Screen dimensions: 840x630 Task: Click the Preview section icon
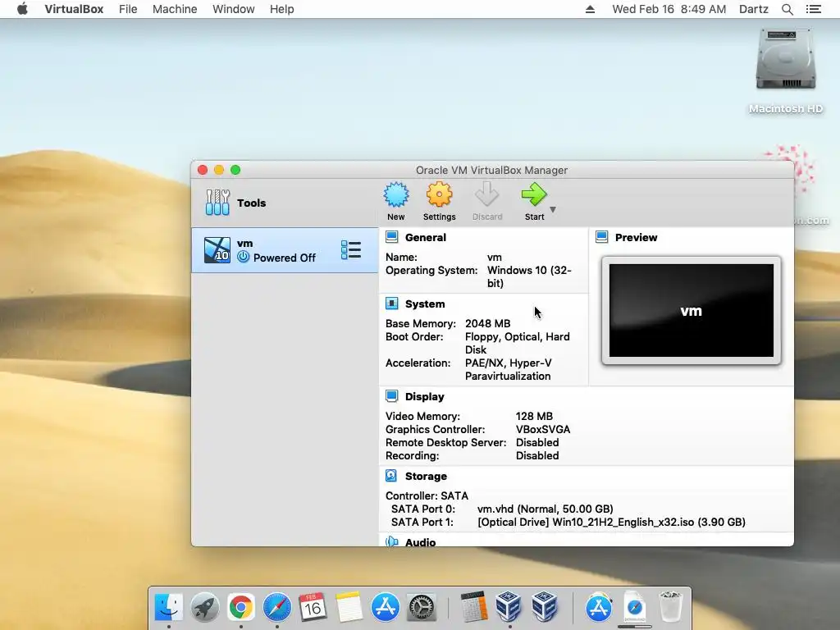[601, 237]
